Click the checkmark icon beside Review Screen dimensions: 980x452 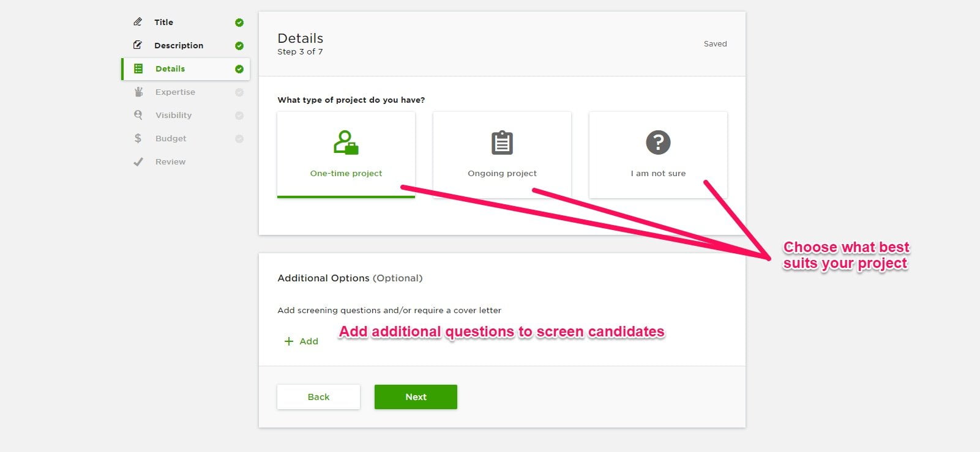click(138, 161)
